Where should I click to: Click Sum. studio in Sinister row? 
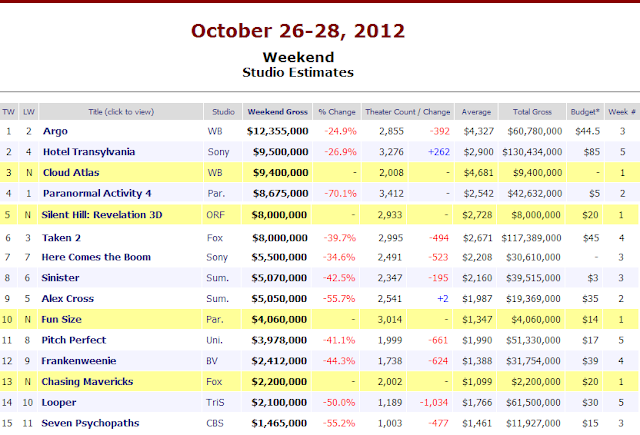(x=218, y=277)
